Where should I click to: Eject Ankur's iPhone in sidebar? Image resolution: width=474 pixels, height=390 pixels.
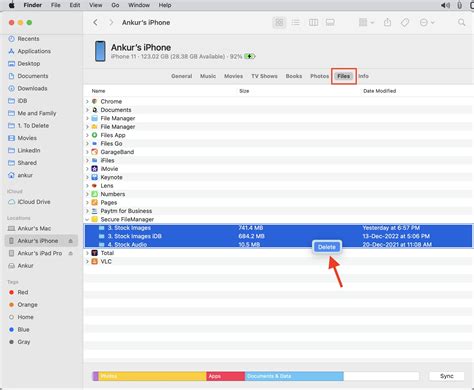70,241
